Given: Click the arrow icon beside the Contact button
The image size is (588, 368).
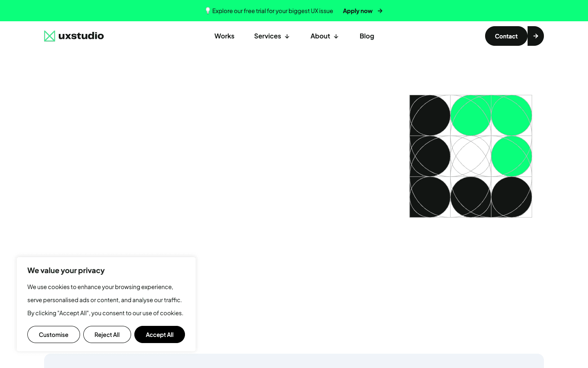Looking at the screenshot, I should click(x=535, y=36).
